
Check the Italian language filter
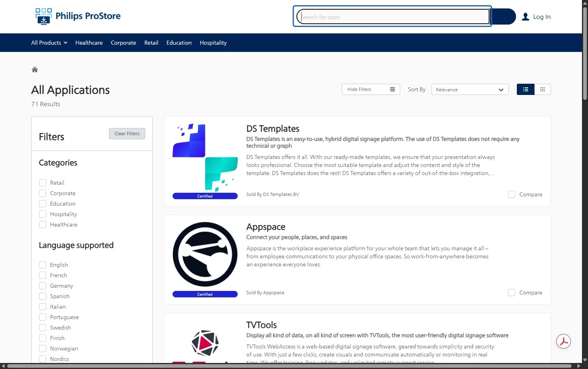pyautogui.click(x=43, y=307)
